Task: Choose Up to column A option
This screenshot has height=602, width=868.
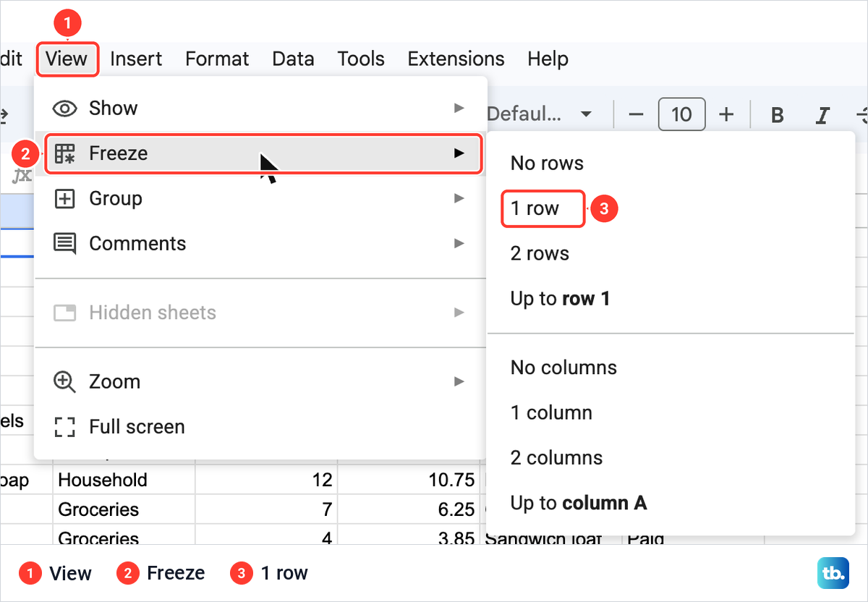Action: coord(671,503)
